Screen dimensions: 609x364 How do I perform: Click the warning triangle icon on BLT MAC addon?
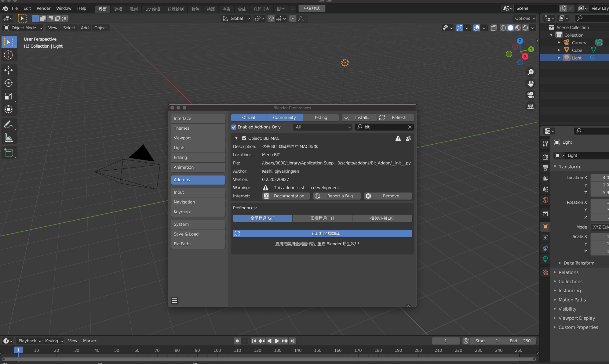(398, 139)
